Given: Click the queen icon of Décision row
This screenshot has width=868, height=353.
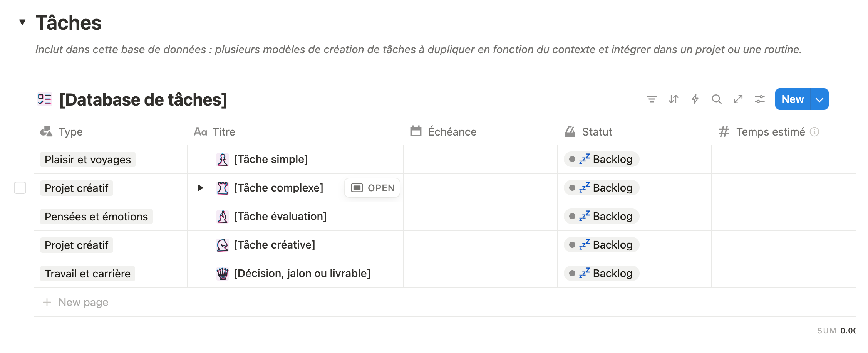Looking at the screenshot, I should 223,274.
